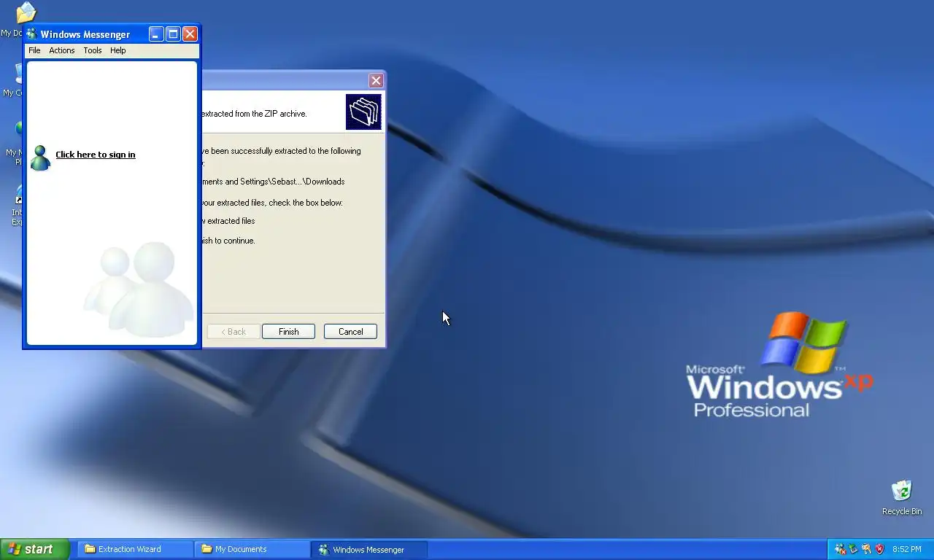This screenshot has width=934, height=560.
Task: Switch to Extraction Wizard in the taskbar
Action: [x=135, y=549]
